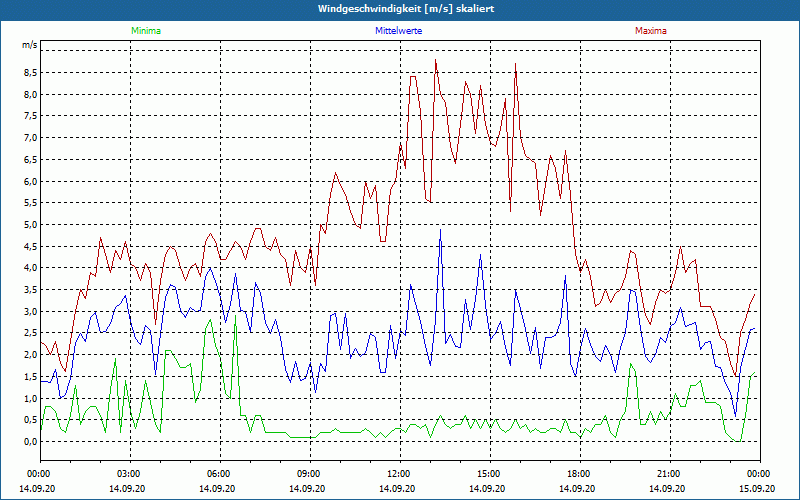Click the 4,0 y-axis value
Screen dimensions: 800x500
pos(30,268)
